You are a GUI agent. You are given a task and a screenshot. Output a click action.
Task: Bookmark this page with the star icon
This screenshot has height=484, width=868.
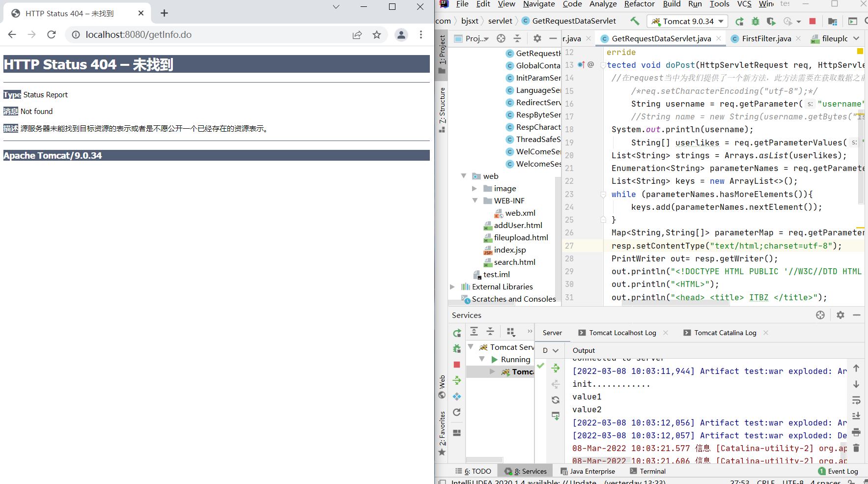coord(377,35)
